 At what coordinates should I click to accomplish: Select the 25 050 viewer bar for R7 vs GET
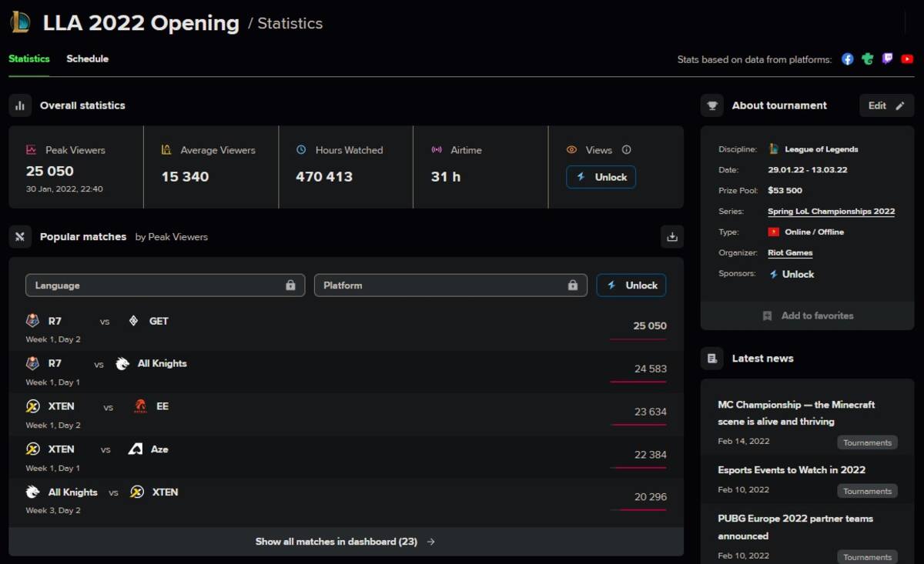click(638, 339)
